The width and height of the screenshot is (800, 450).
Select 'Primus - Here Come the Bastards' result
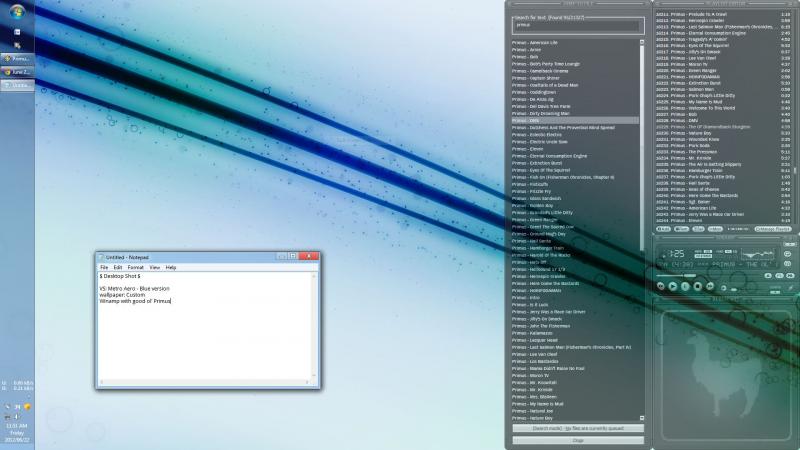[575, 283]
